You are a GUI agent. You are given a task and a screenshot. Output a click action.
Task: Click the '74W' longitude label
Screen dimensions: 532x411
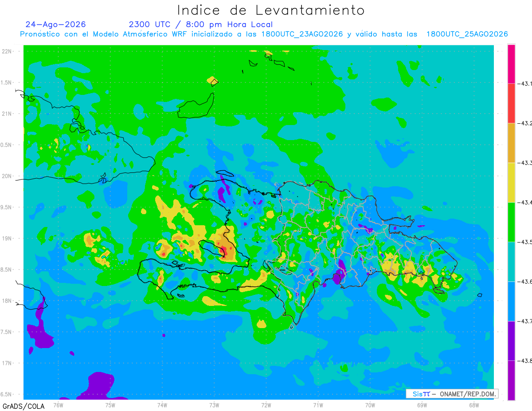pyautogui.click(x=162, y=405)
